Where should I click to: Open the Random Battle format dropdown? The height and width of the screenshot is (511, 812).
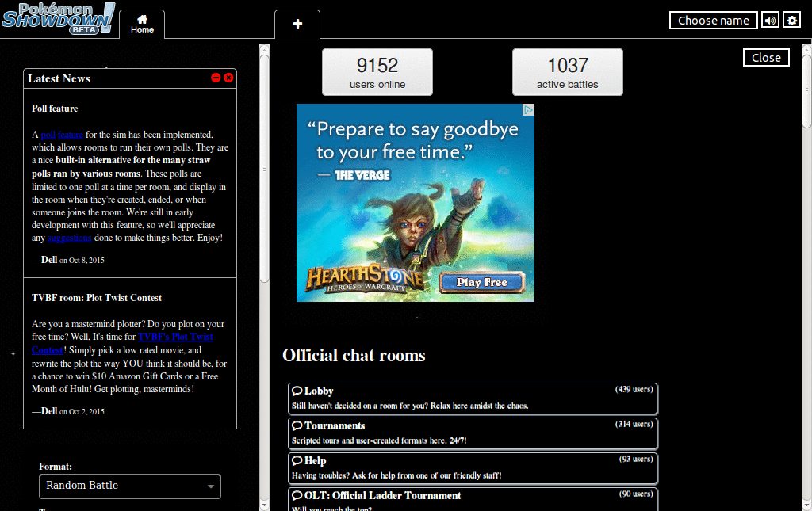pos(130,486)
